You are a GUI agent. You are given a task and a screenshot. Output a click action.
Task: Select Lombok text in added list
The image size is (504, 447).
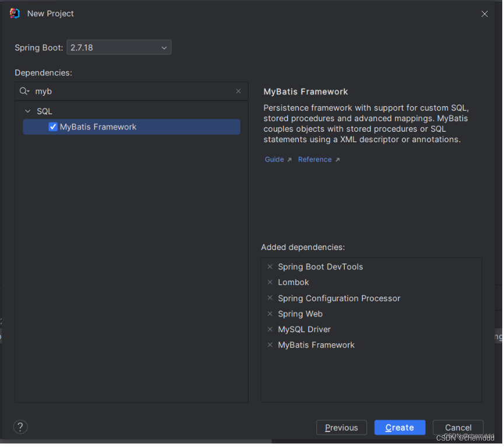point(293,283)
